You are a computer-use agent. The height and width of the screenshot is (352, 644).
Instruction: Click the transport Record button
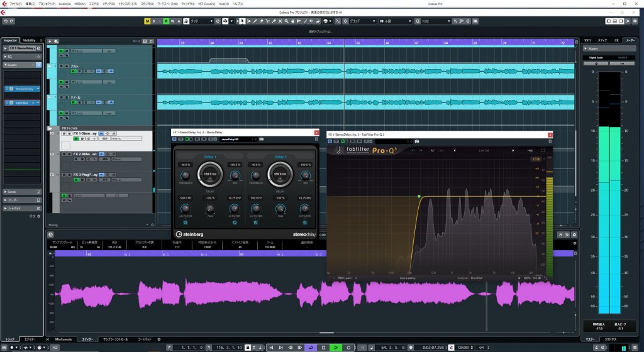pyautogui.click(x=348, y=347)
